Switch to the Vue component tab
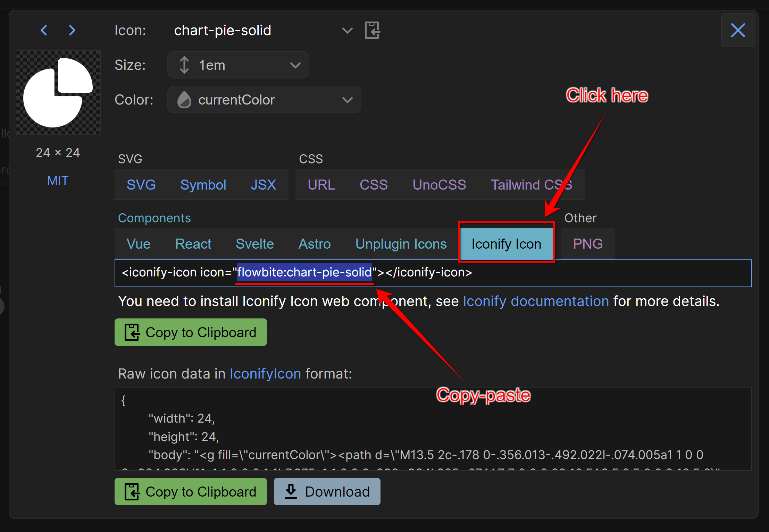This screenshot has height=532, width=769. coord(139,244)
